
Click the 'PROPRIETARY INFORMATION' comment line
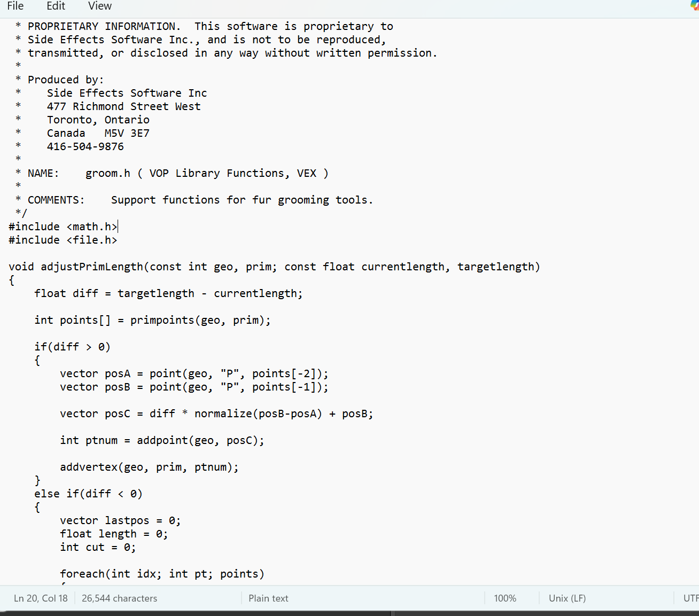pos(204,26)
